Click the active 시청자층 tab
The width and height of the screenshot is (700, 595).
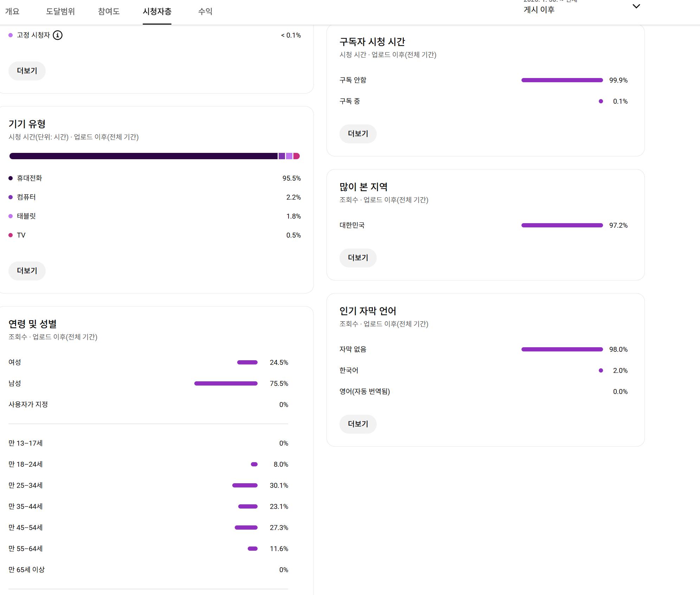[x=157, y=12]
